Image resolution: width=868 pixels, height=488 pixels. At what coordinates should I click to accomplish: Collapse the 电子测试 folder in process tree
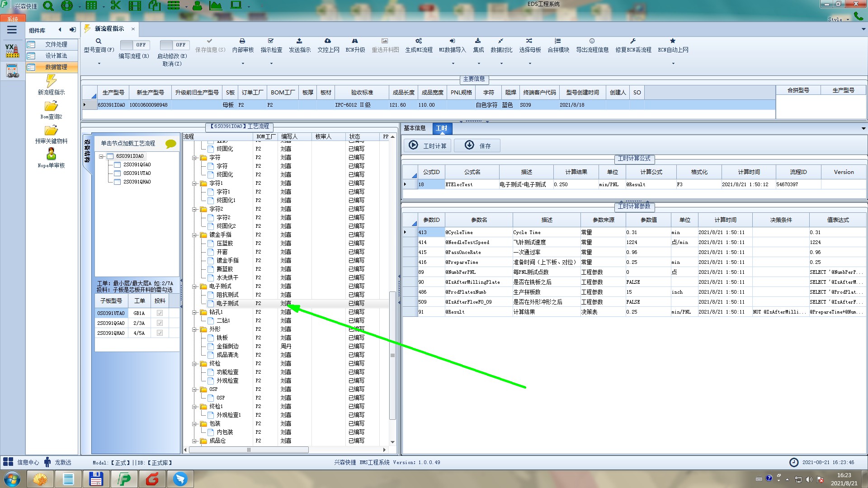coord(195,286)
